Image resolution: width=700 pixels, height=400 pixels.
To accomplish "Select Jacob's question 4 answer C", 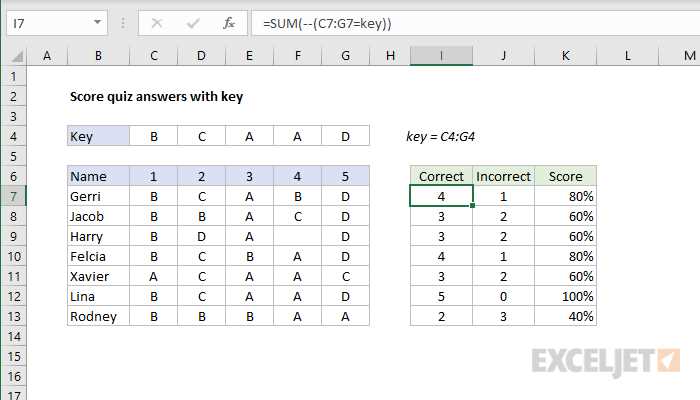I will [x=297, y=217].
